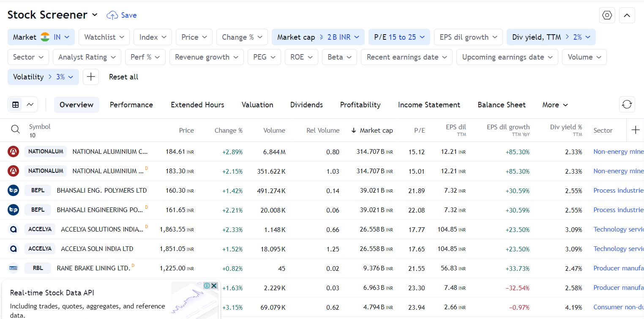Click the India flag in Market filter
Viewport: 644px width, 319px height.
[x=45, y=37]
